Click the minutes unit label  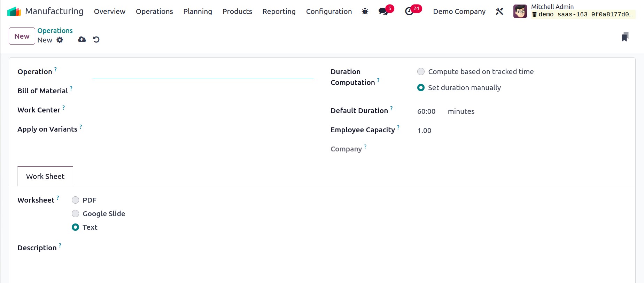coord(461,111)
